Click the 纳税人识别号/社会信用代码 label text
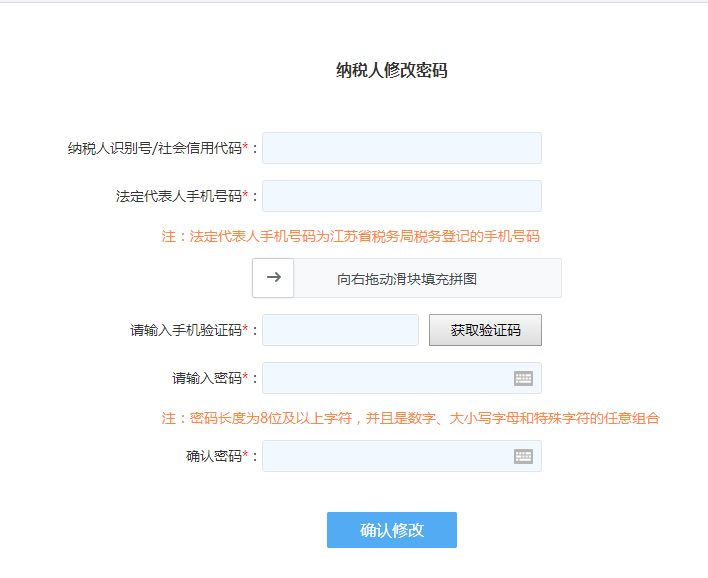 pyautogui.click(x=154, y=148)
